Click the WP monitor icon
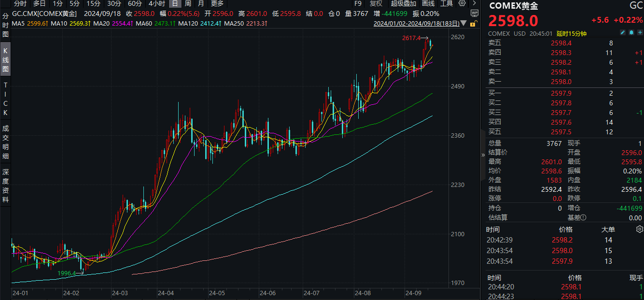644x300 pixels. coord(474,14)
